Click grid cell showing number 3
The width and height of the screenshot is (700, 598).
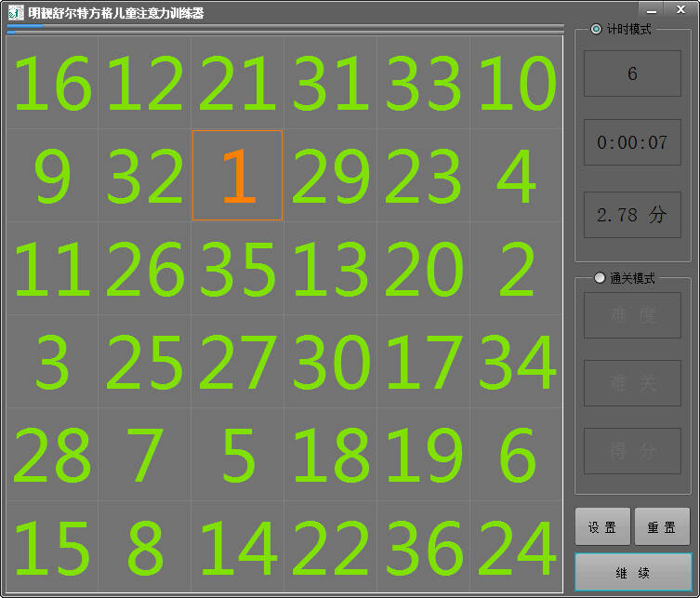coord(52,362)
